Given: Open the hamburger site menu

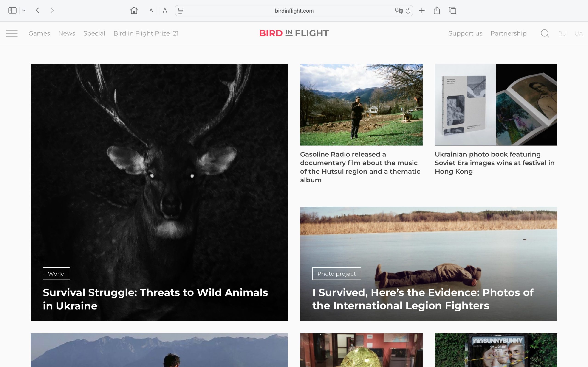Looking at the screenshot, I should coord(12,33).
